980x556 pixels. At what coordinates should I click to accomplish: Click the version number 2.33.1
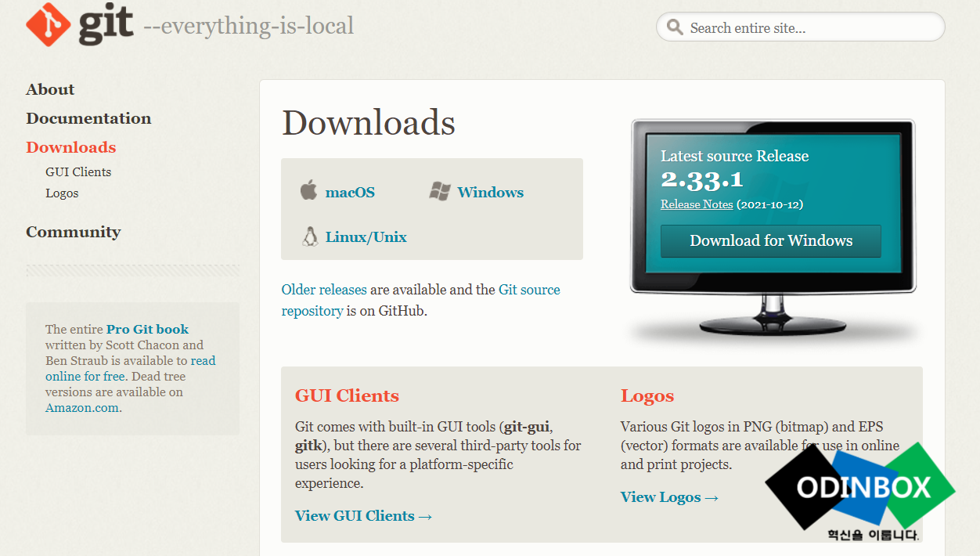pyautogui.click(x=702, y=180)
